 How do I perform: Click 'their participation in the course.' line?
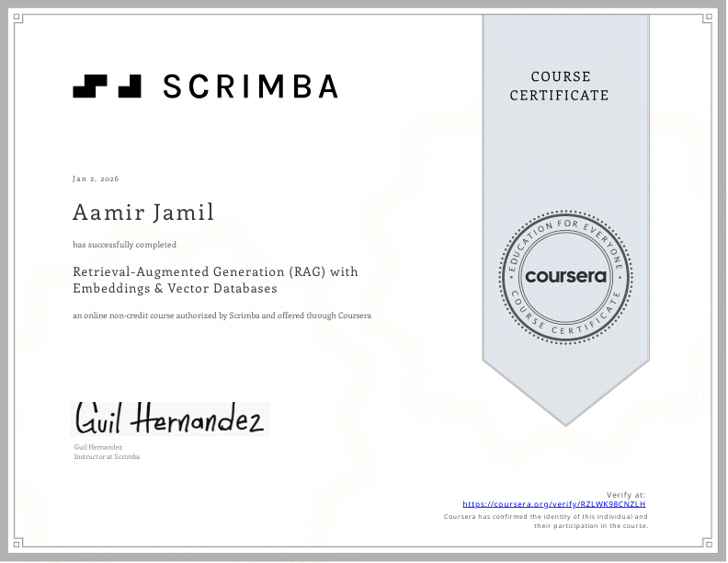(591, 526)
